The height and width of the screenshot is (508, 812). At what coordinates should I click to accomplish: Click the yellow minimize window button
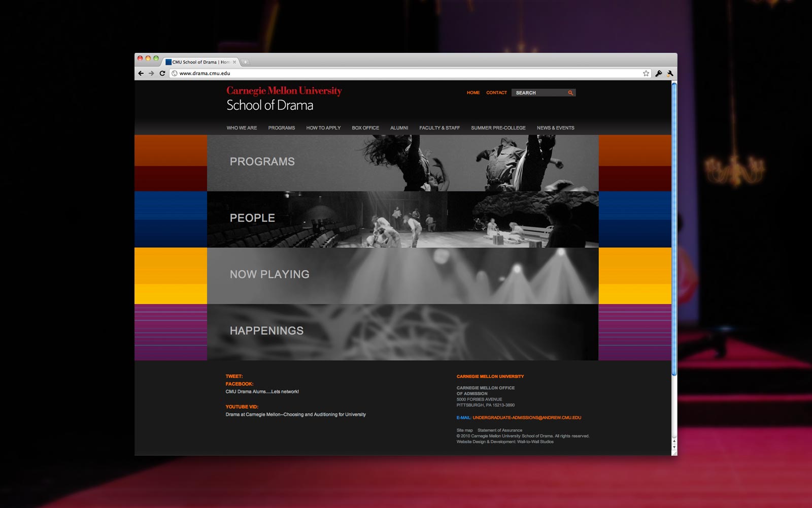pos(148,58)
